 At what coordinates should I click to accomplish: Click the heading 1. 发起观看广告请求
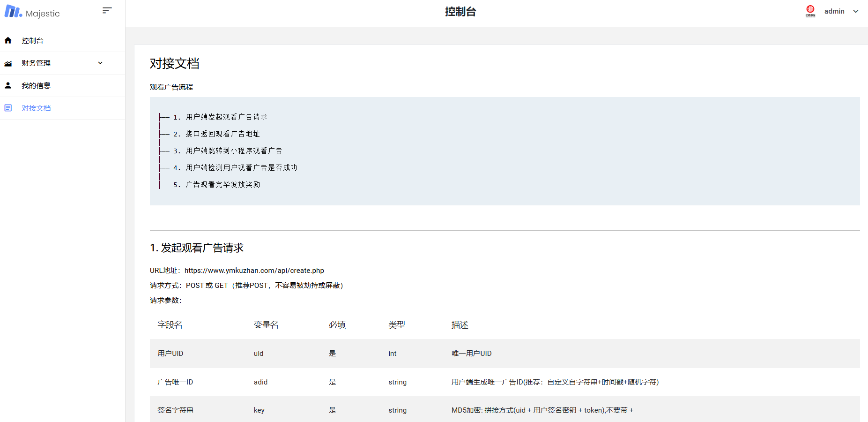click(x=197, y=248)
